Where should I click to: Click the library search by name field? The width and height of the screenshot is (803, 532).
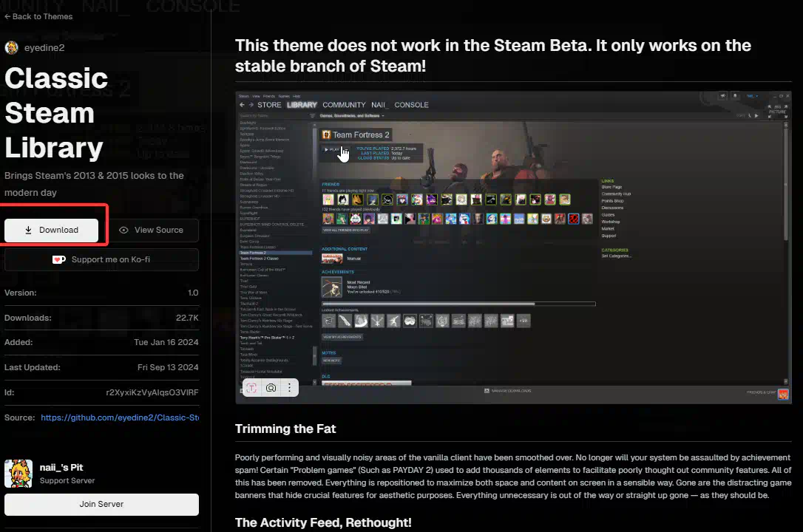tap(272, 116)
